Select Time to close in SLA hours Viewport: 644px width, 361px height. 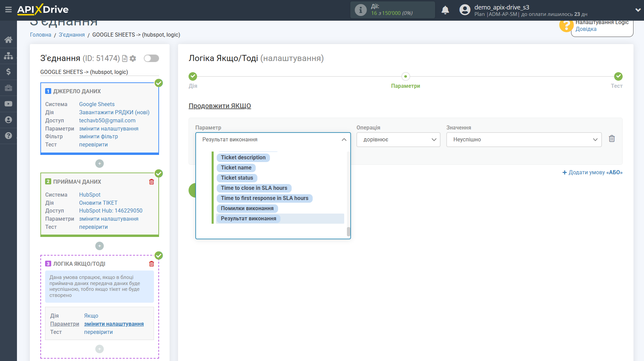[x=254, y=188]
